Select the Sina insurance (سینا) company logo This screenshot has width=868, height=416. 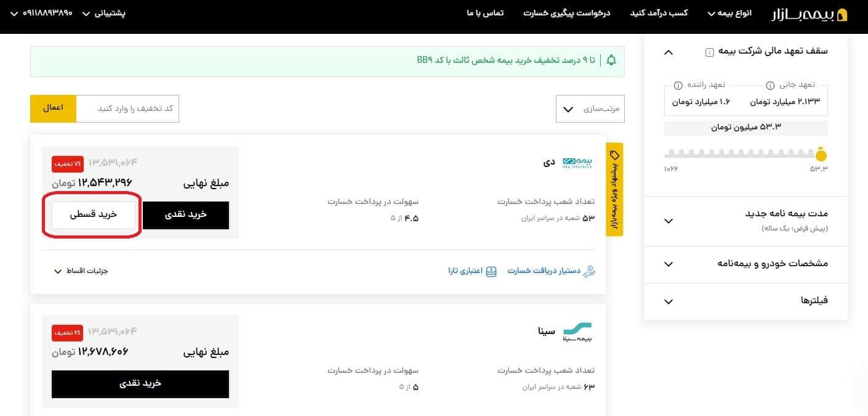[577, 332]
